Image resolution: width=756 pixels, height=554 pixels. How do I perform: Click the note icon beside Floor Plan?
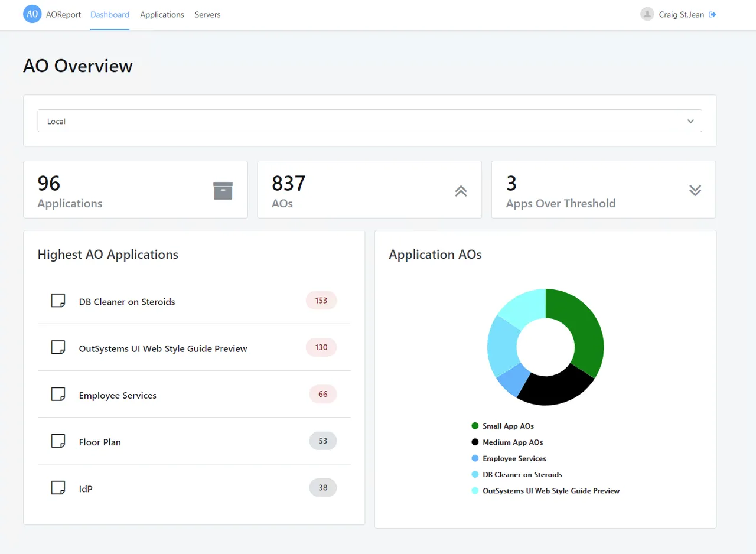[x=58, y=441]
